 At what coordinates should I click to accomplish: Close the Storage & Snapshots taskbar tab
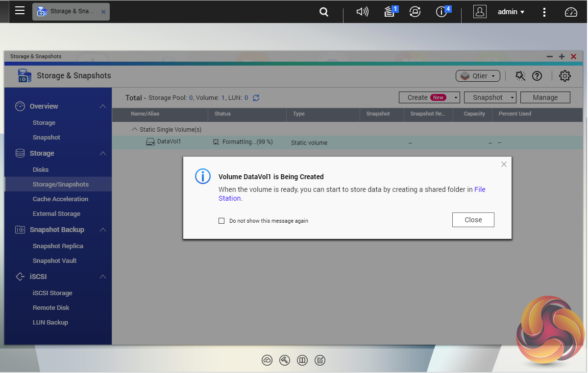pyautogui.click(x=103, y=12)
